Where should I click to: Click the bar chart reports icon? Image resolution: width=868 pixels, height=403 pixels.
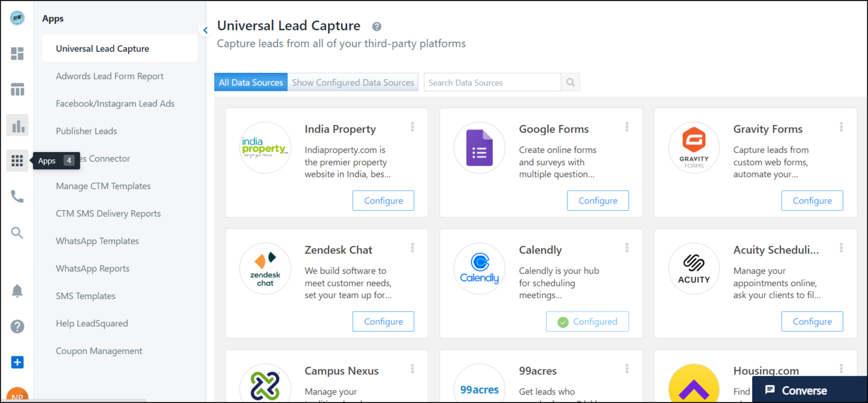pyautogui.click(x=18, y=125)
